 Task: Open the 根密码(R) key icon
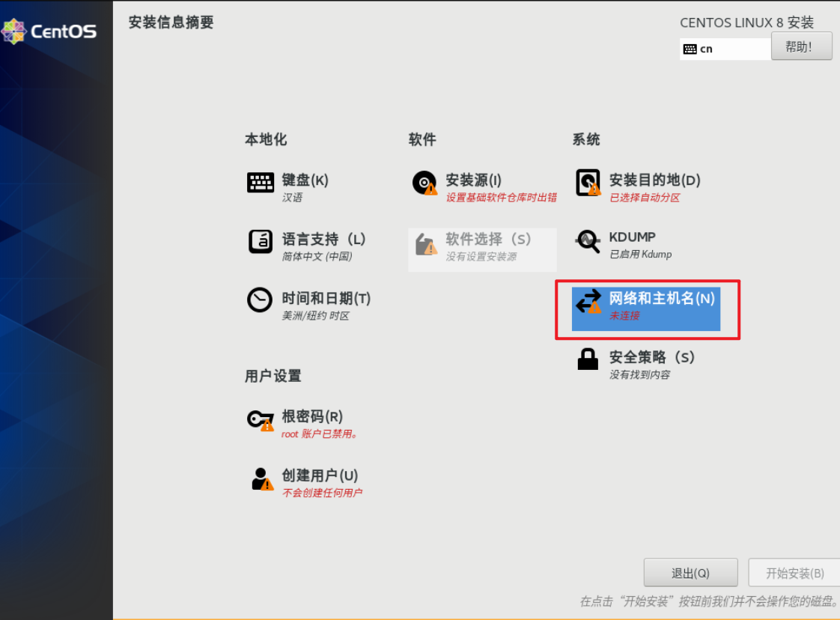point(261,419)
